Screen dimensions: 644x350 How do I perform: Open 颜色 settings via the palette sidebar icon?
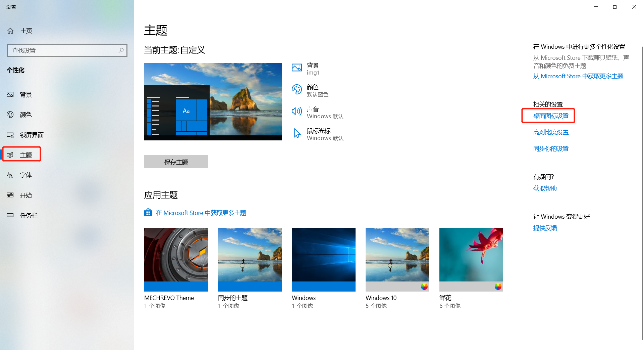pyautogui.click(x=10, y=115)
